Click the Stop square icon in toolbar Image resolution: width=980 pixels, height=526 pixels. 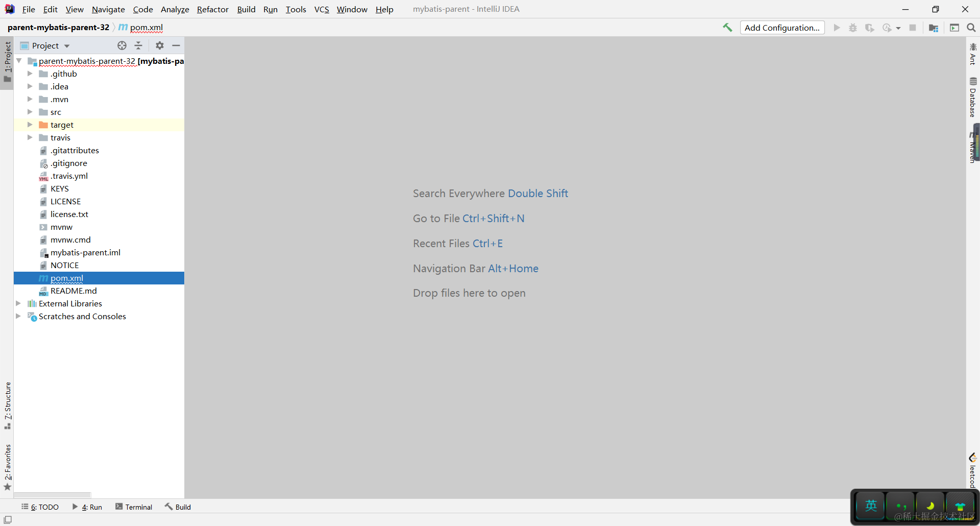point(913,28)
